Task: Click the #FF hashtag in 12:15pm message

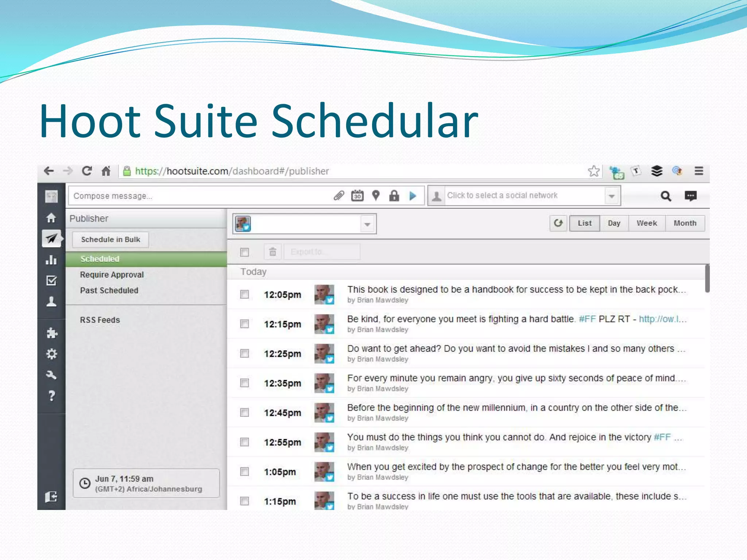Action: (x=587, y=319)
